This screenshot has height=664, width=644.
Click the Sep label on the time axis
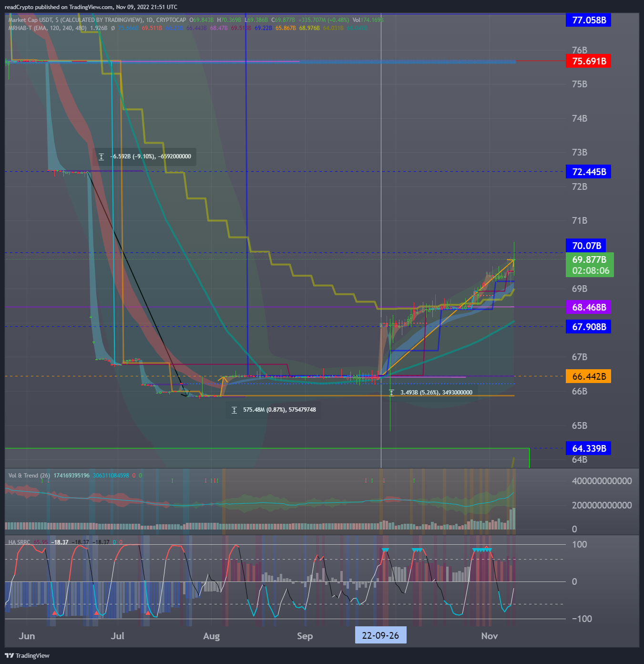pos(305,636)
